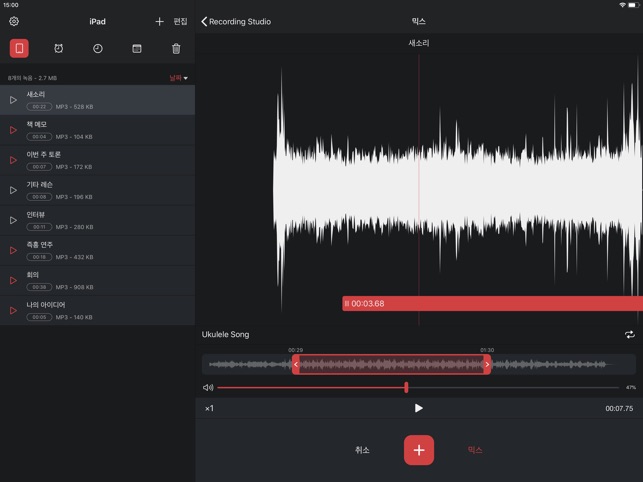The width and height of the screenshot is (643, 482).
Task: Select the 즉흥 연주 recording title
Action: 39,244
